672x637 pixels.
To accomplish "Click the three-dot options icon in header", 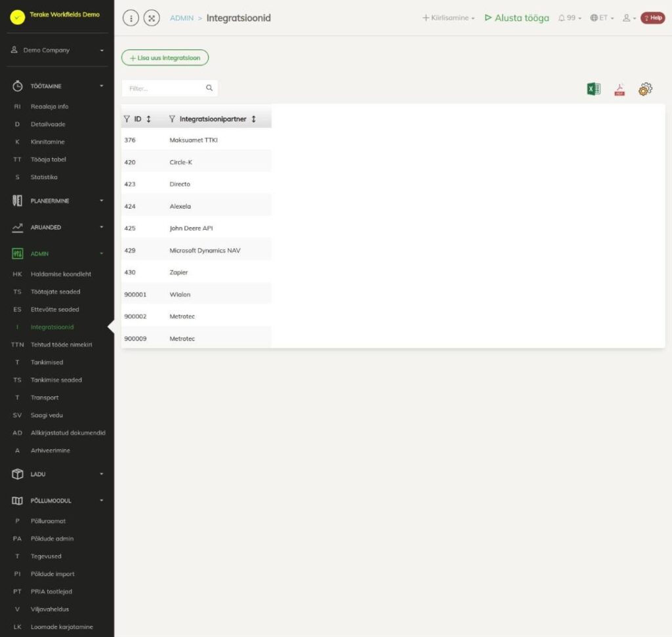I will click(131, 18).
